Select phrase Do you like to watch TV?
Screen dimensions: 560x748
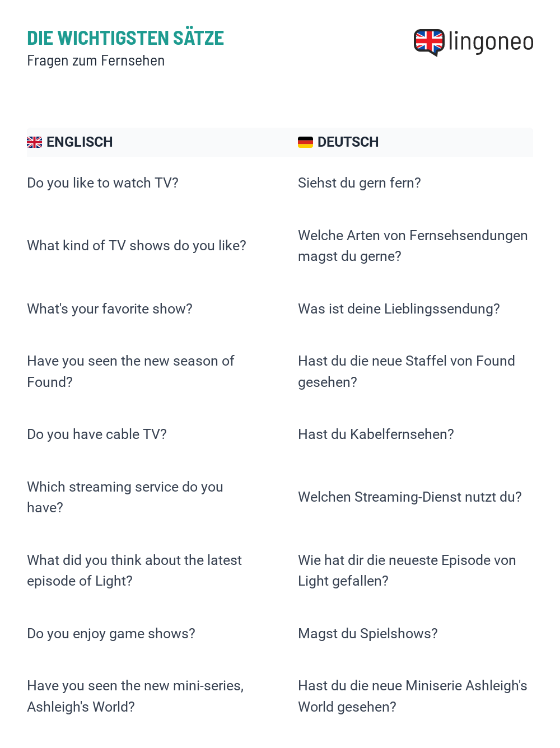(103, 183)
